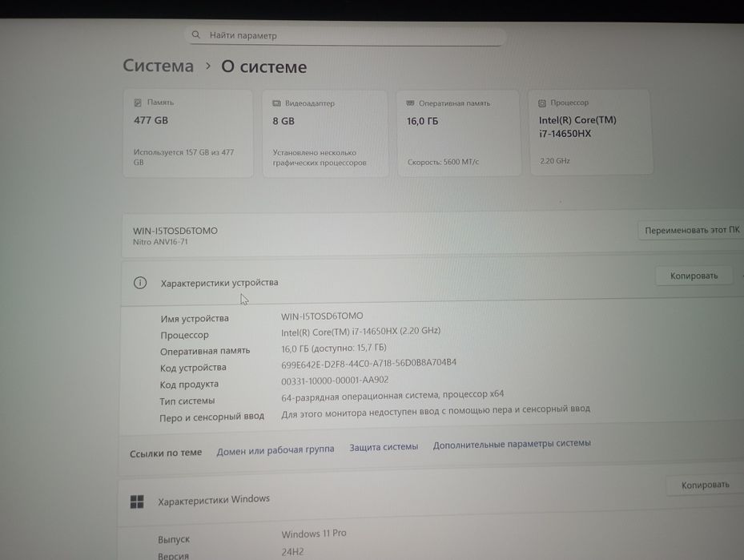Image resolution: width=744 pixels, height=560 pixels.
Task: Select device ID starting with 699E642E
Action: pos(368,364)
